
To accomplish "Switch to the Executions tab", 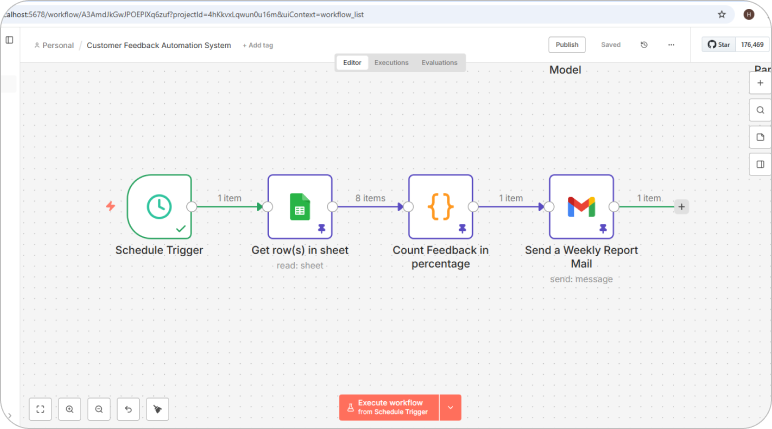I will [x=391, y=63].
